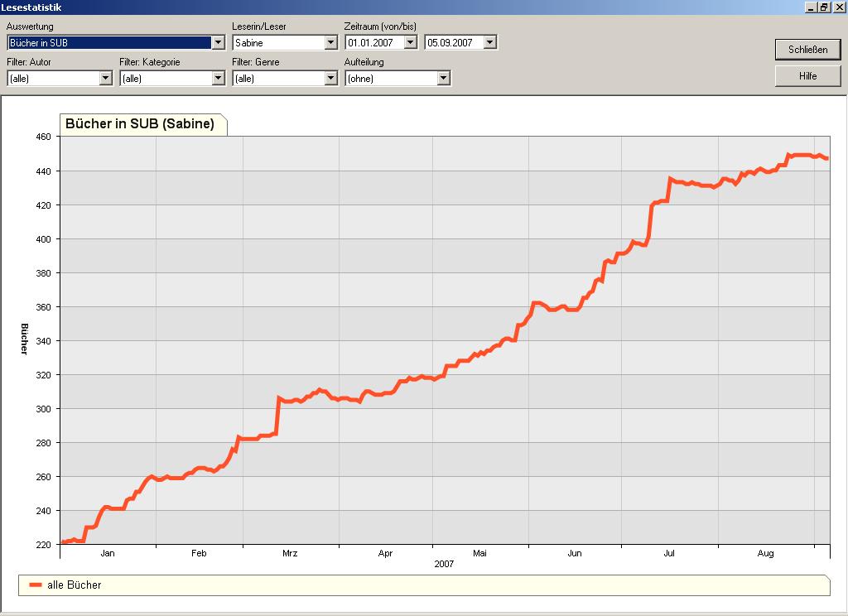Image resolution: width=848 pixels, height=616 pixels.
Task: Open the end date picker arrow for 05.09.2007
Action: 490,42
